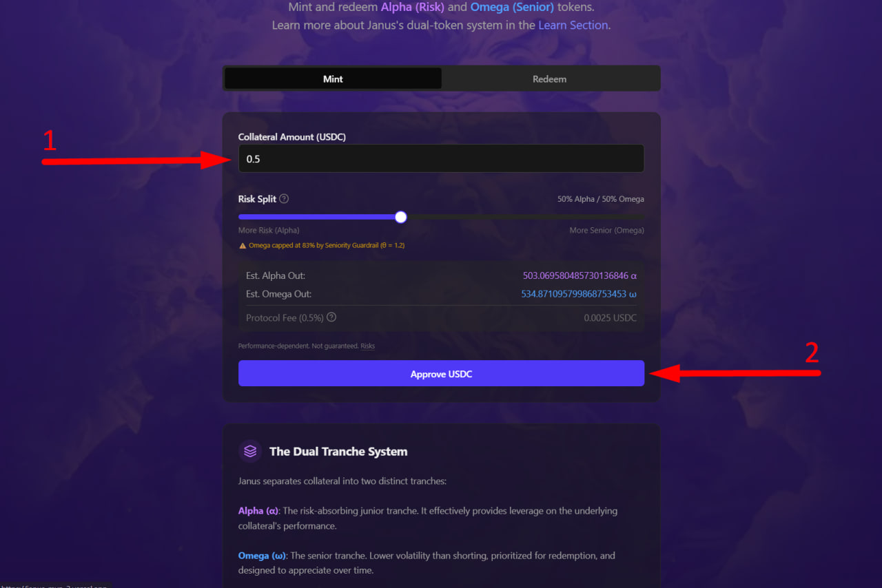Open the Redeem tab
The image size is (882, 588).
(x=549, y=78)
